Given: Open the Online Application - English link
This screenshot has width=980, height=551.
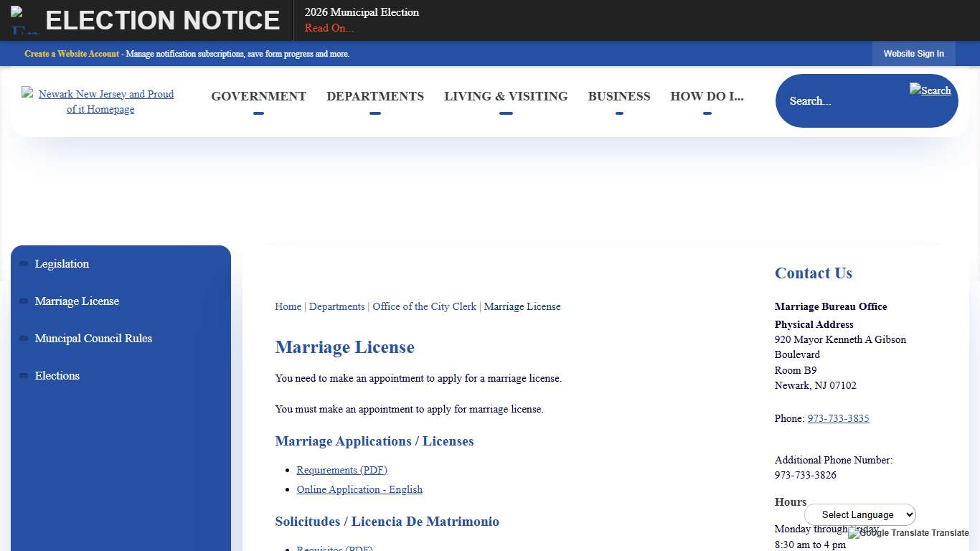Looking at the screenshot, I should point(359,489).
